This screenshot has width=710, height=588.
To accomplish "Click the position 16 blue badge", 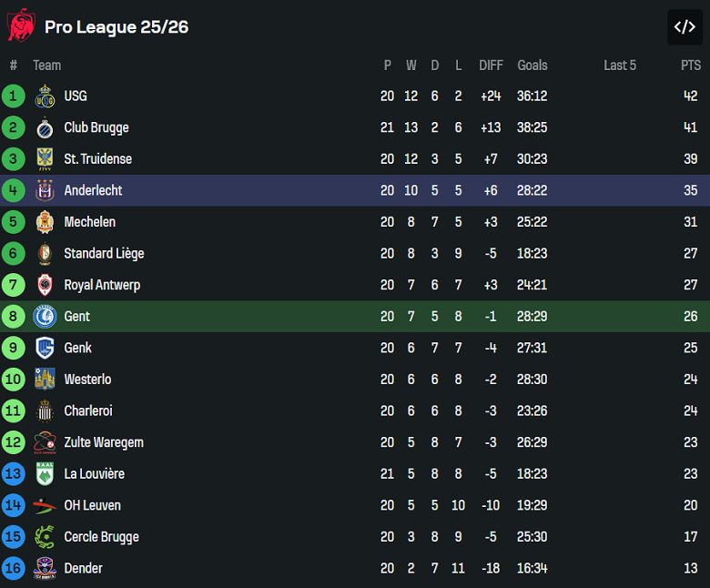I will (14, 568).
